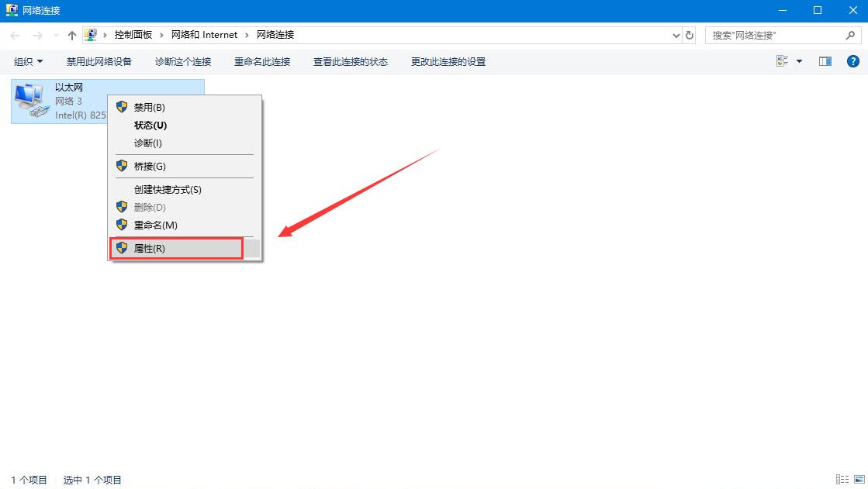Viewport: 868px width, 489px height.
Task: Open recent locations dropdown arrow
Action: pos(56,36)
